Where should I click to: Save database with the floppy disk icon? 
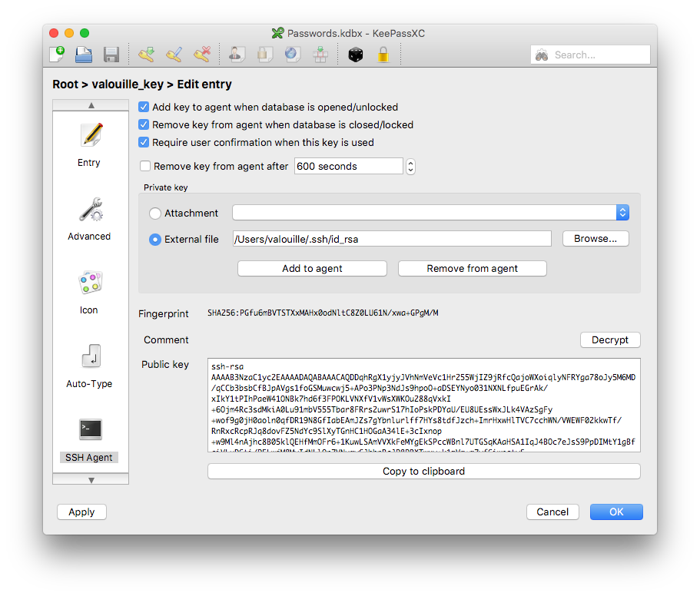pos(111,55)
